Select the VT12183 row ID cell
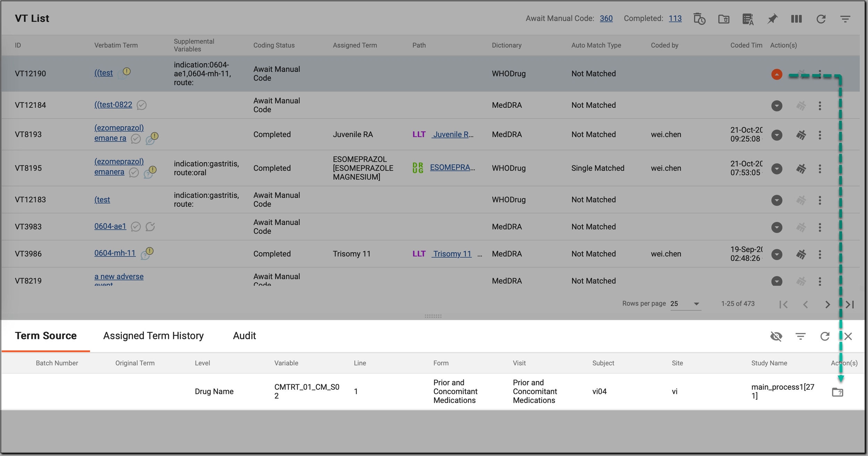The width and height of the screenshot is (868, 456). (x=30, y=200)
